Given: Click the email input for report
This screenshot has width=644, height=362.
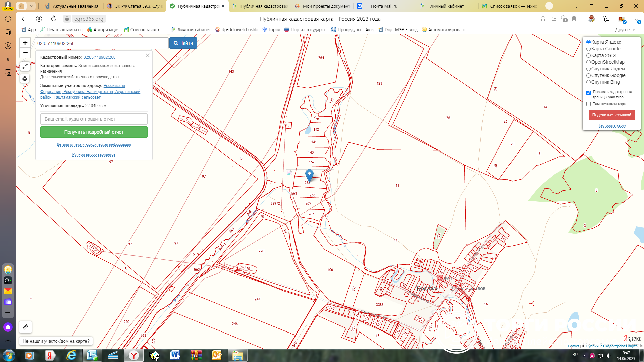Looking at the screenshot, I should (94, 119).
